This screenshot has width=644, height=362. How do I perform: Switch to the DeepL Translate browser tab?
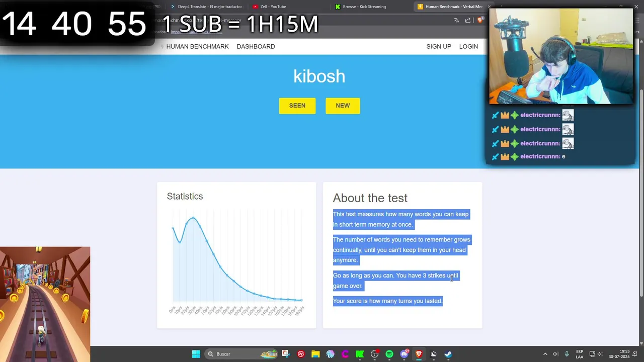(x=206, y=7)
